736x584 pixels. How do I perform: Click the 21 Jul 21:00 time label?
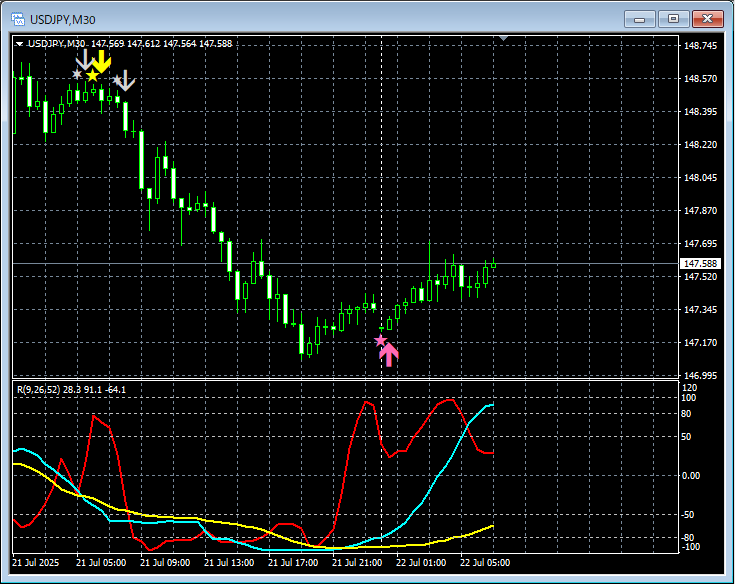357,562
